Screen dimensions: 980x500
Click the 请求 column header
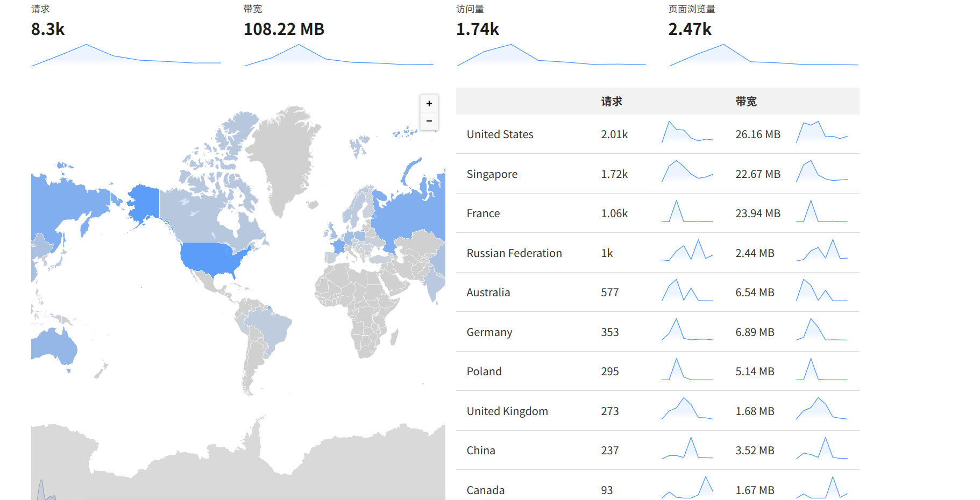click(x=612, y=102)
